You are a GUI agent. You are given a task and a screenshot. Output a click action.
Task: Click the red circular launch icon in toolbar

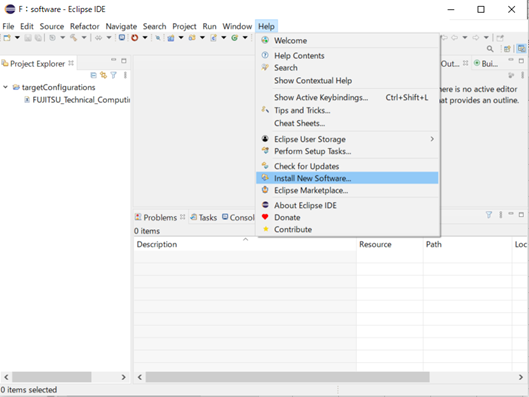pyautogui.click(x=135, y=38)
